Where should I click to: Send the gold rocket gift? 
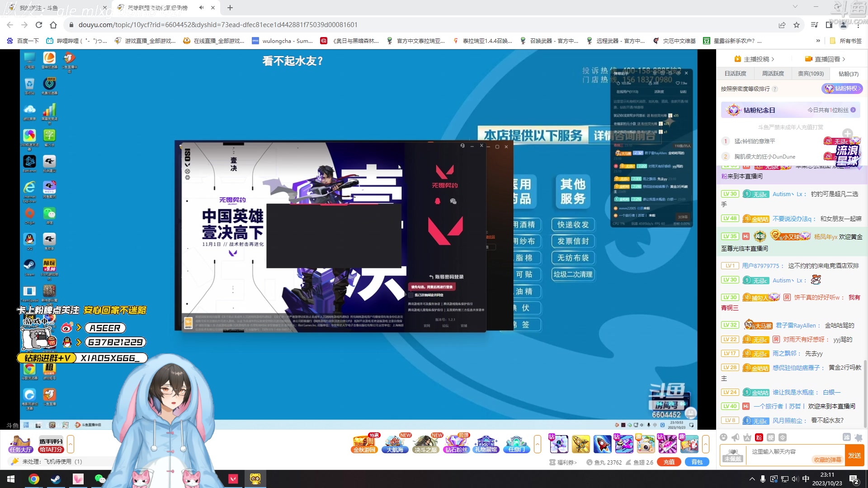coord(580,444)
